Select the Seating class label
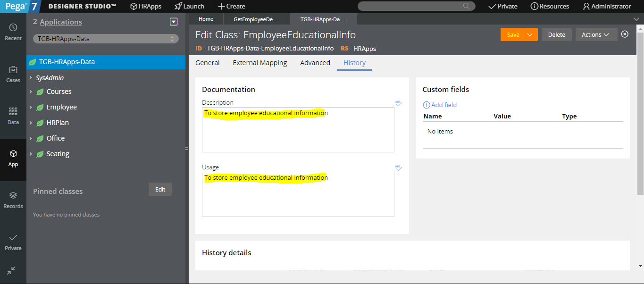The width and height of the screenshot is (644, 284). tap(58, 154)
